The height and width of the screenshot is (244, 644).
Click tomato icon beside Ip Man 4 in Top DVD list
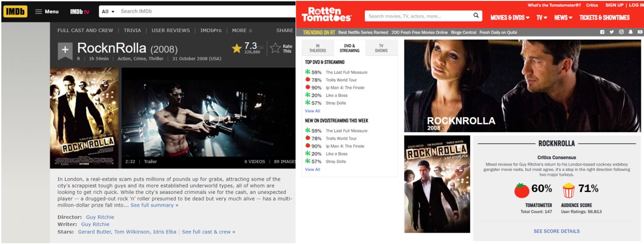(x=308, y=87)
